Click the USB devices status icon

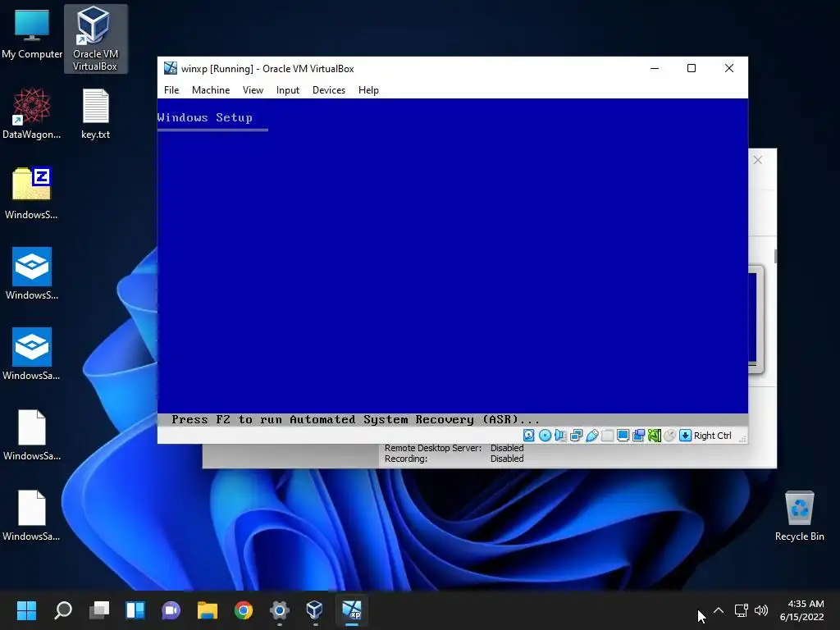[x=591, y=436]
